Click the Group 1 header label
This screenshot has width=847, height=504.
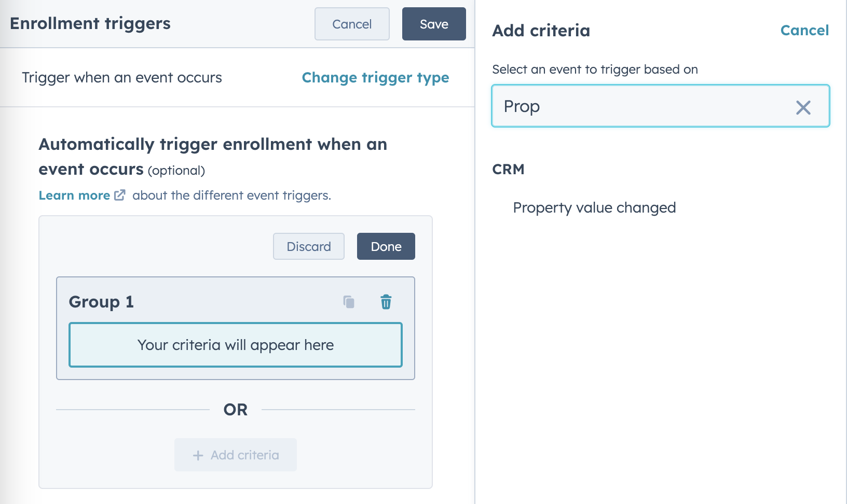click(x=101, y=302)
